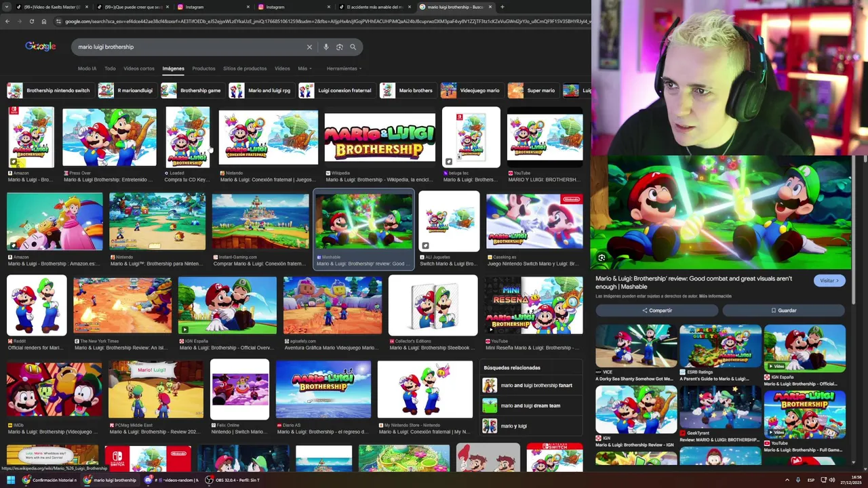Switch to Modo IA search tab
The image size is (868, 488).
(87, 68)
